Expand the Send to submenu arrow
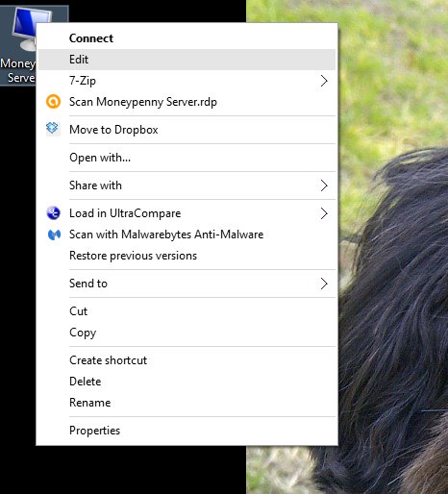 pos(324,284)
